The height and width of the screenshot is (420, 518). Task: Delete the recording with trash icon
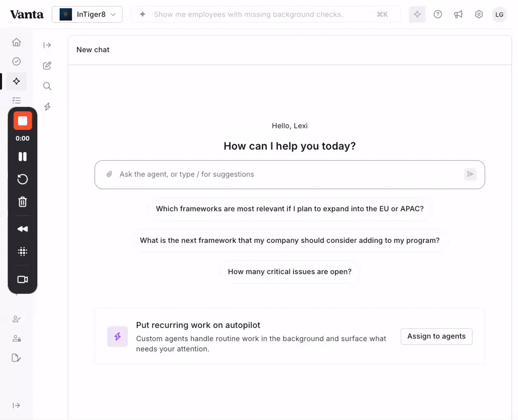pyautogui.click(x=22, y=201)
